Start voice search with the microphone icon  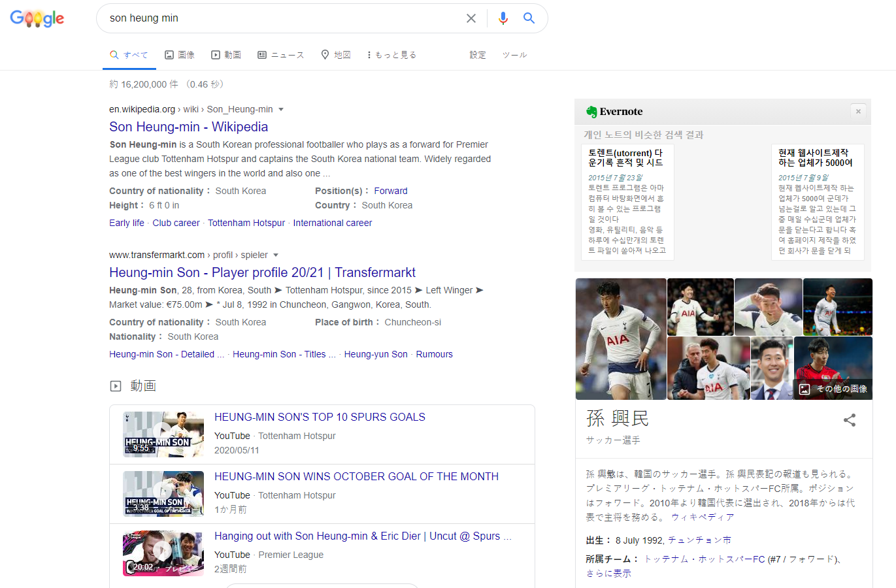coord(503,18)
